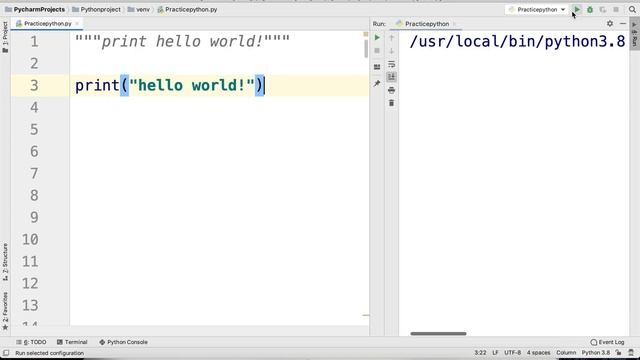This screenshot has height=360, width=640.
Task: Click Pythonproject in the breadcrumb bar
Action: [x=96, y=9]
